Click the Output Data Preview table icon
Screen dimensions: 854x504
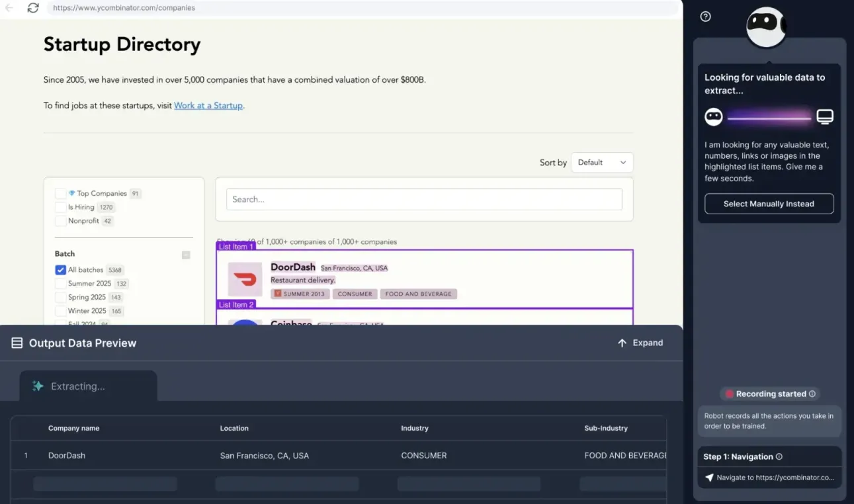click(17, 343)
